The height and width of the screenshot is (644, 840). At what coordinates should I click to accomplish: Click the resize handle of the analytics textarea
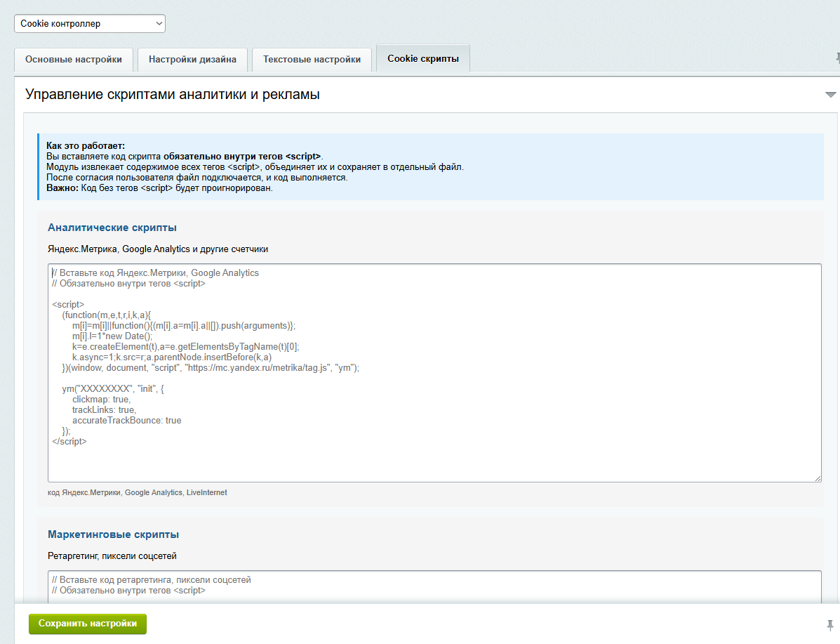tap(818, 478)
